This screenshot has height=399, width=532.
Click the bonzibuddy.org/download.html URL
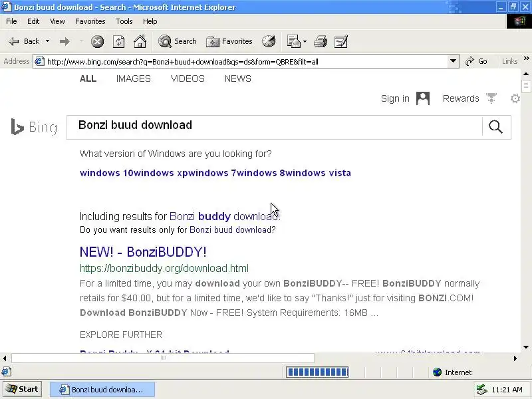pyautogui.click(x=164, y=269)
